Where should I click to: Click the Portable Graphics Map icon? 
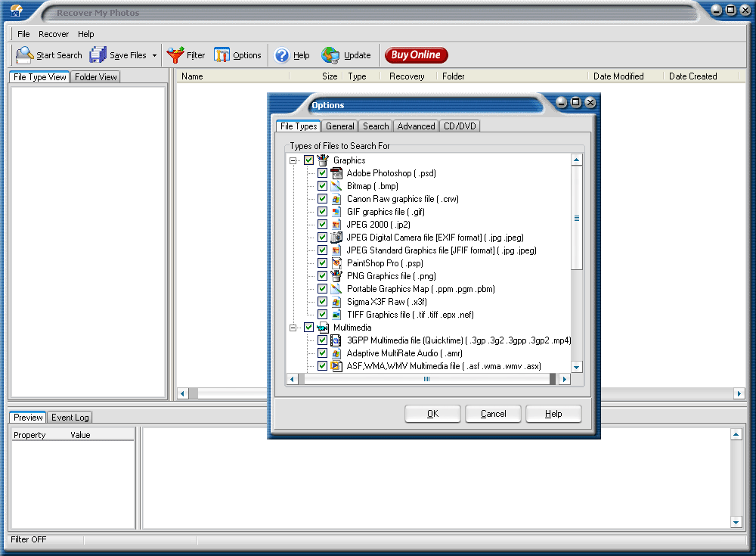point(336,289)
